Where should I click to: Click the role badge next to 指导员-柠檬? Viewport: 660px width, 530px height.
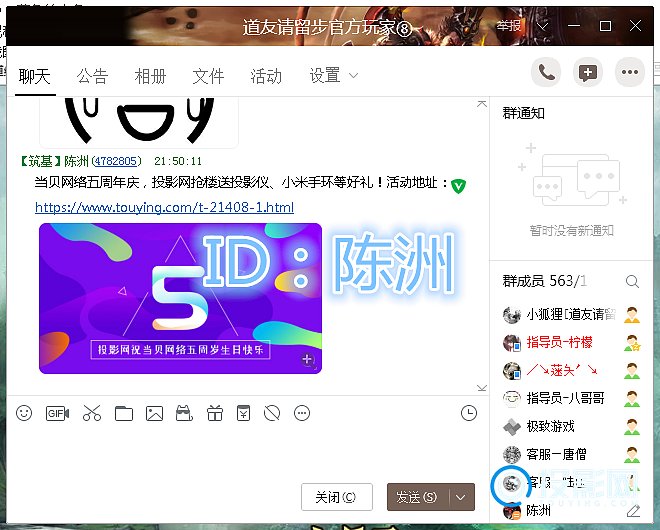[x=632, y=343]
